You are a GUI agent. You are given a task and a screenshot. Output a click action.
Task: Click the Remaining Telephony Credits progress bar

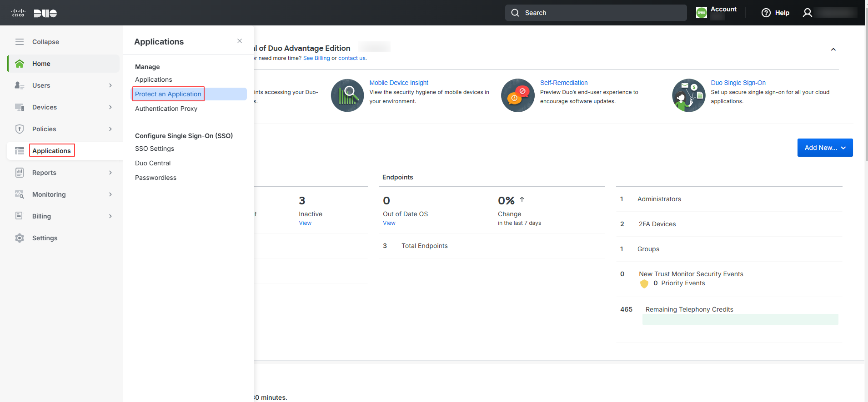click(x=740, y=319)
